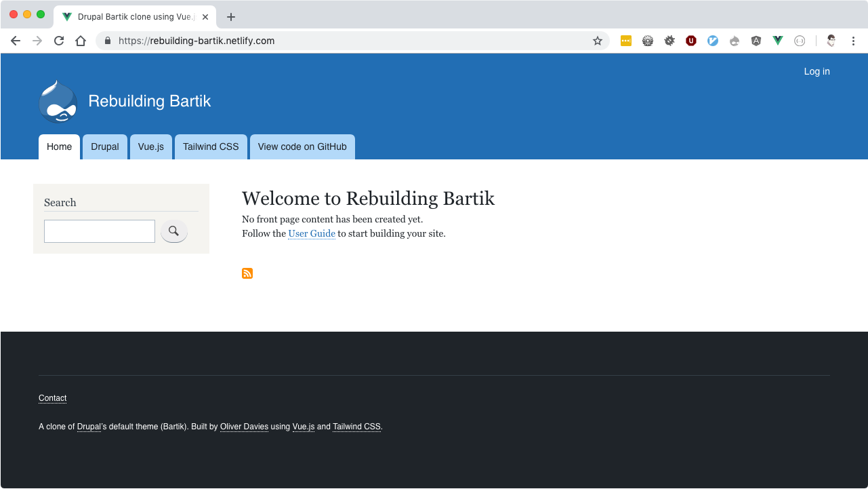868x489 pixels.
Task: Open the User Guide link
Action: point(312,233)
